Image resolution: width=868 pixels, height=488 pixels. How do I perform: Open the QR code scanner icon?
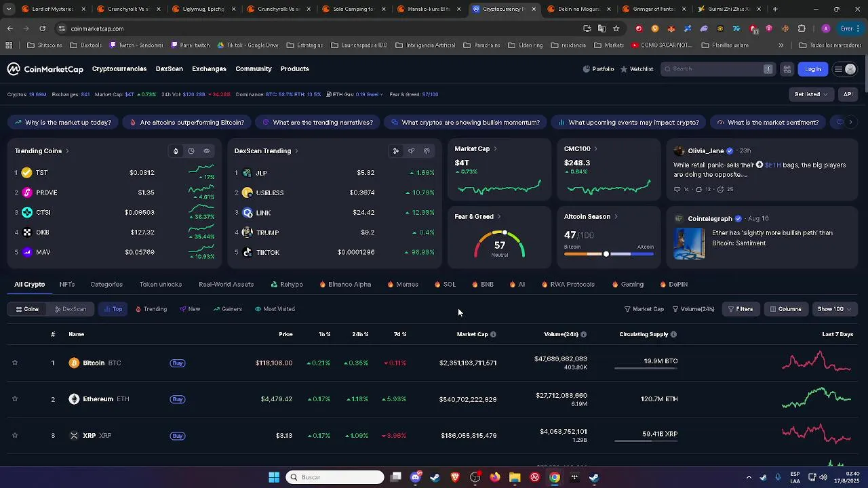[x=787, y=69]
